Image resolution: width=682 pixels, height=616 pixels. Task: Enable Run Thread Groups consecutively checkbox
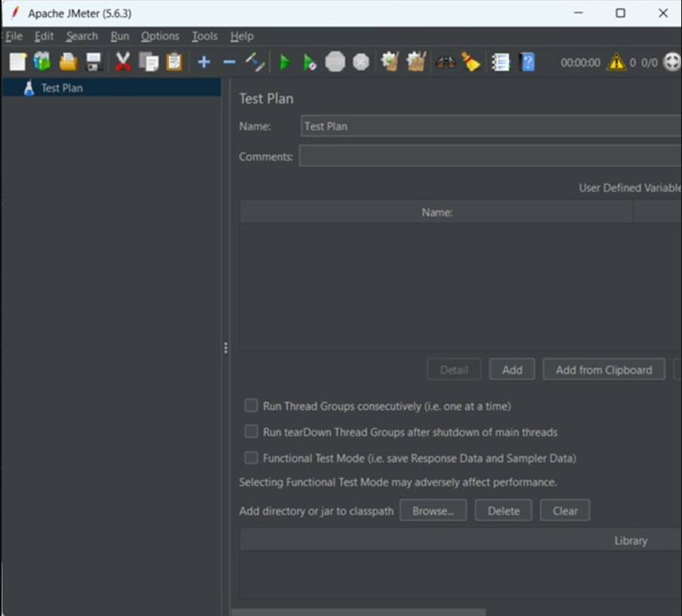(251, 405)
